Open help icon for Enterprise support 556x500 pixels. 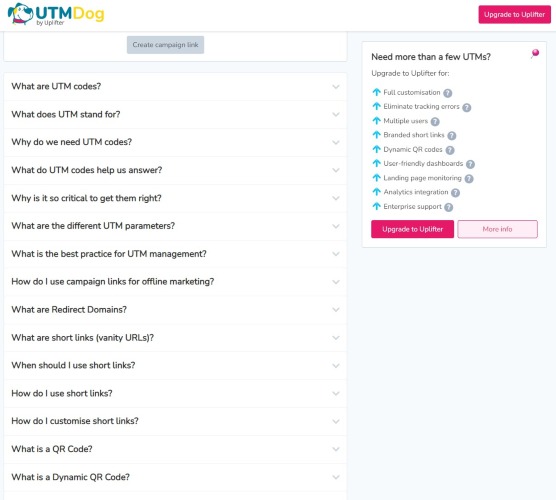449,207
